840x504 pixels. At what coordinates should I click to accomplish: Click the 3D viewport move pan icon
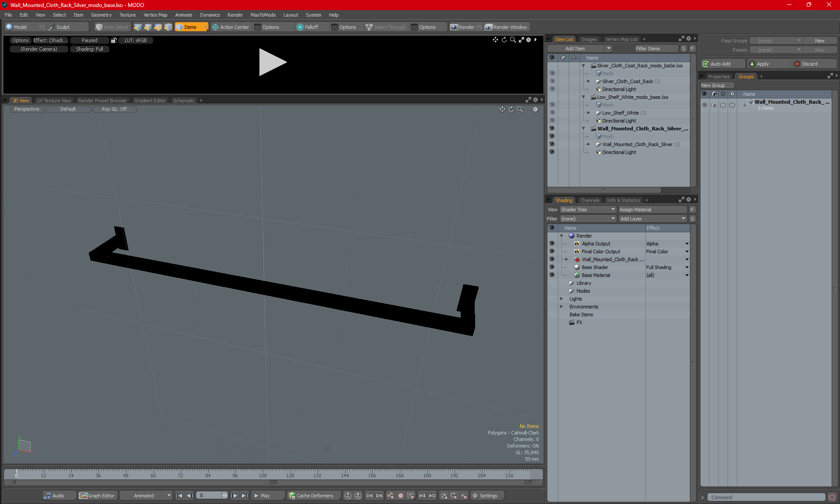pos(502,109)
